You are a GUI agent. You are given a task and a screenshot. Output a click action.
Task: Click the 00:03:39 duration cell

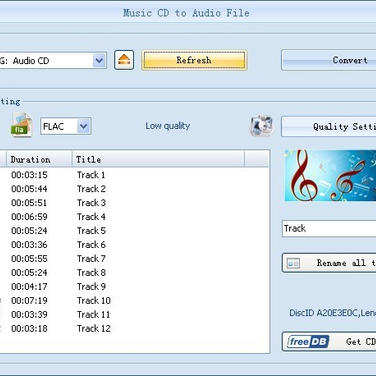29,315
